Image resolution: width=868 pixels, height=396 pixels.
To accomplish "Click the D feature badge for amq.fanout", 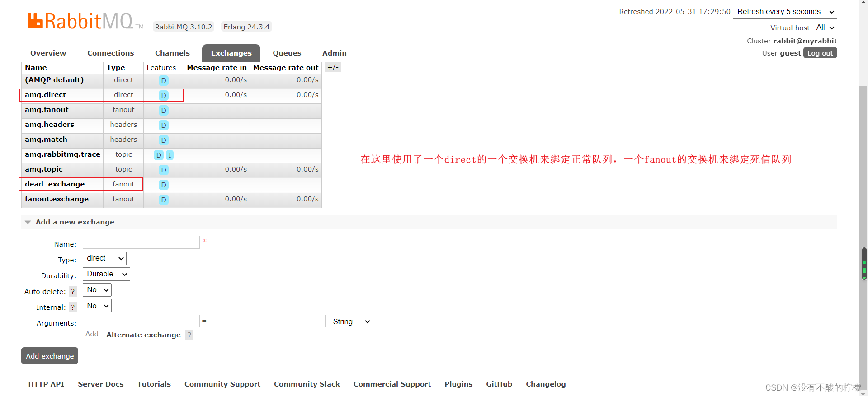I will 164,110.
